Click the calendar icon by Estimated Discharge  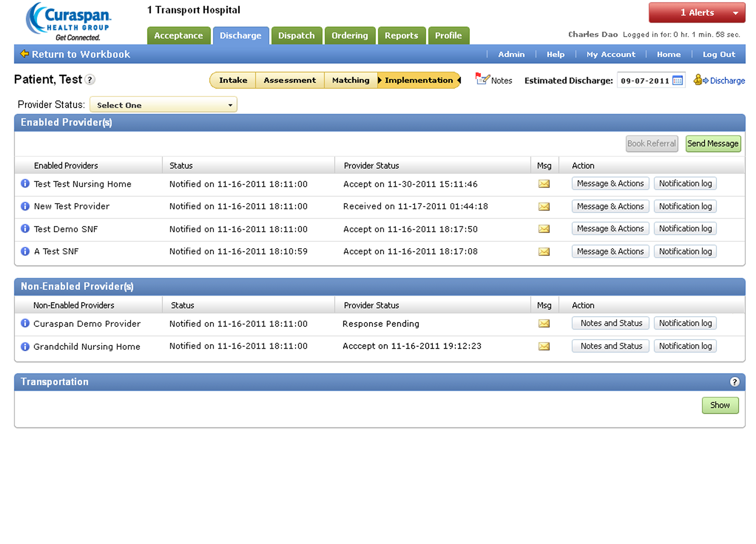[677, 80]
